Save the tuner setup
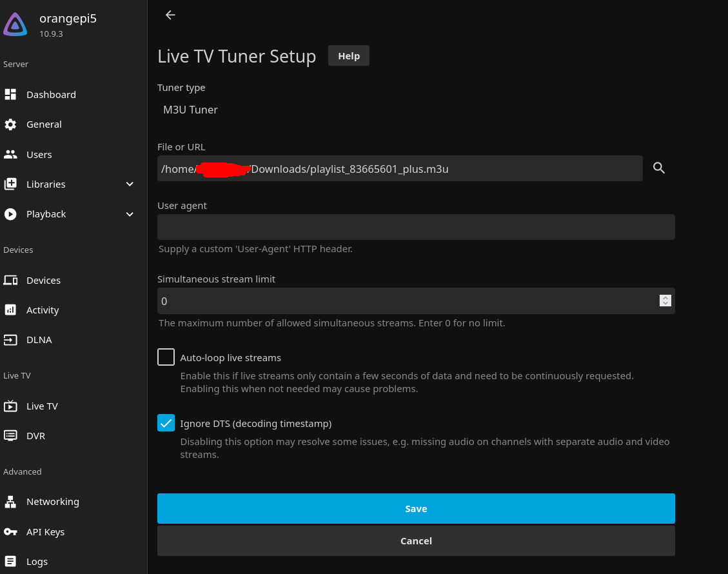Image resolution: width=728 pixels, height=574 pixels. [x=416, y=509]
